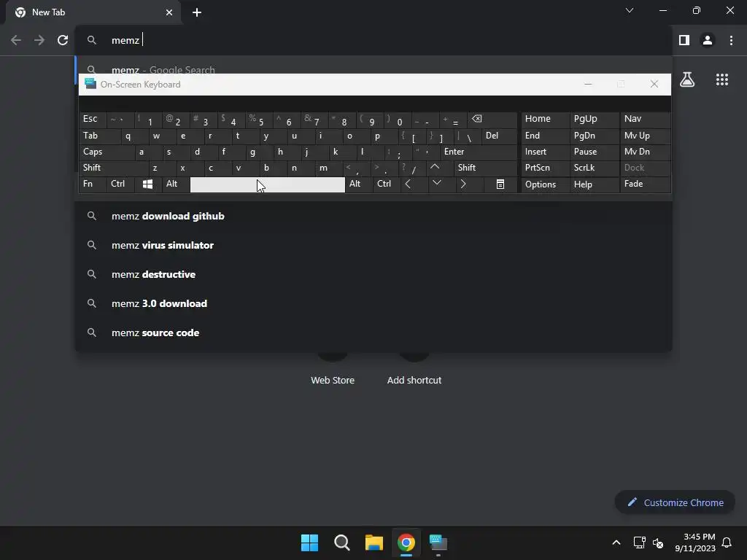The image size is (747, 560).
Task: Click the Tab key on keyboard
Action: (99, 136)
